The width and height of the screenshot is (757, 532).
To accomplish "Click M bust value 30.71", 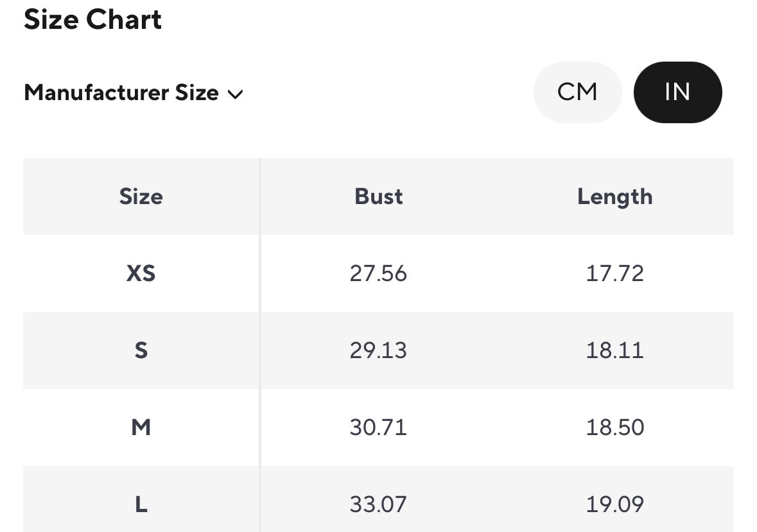I will click(x=378, y=427).
